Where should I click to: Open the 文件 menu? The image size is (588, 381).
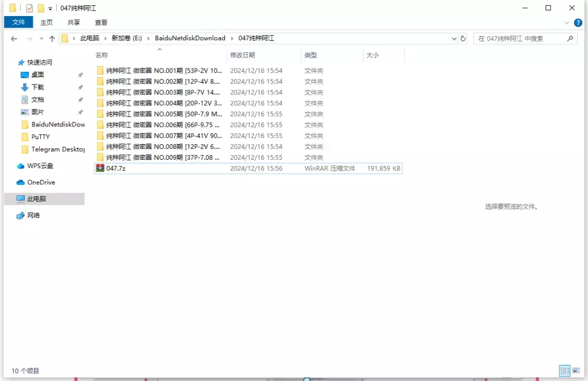(18, 22)
